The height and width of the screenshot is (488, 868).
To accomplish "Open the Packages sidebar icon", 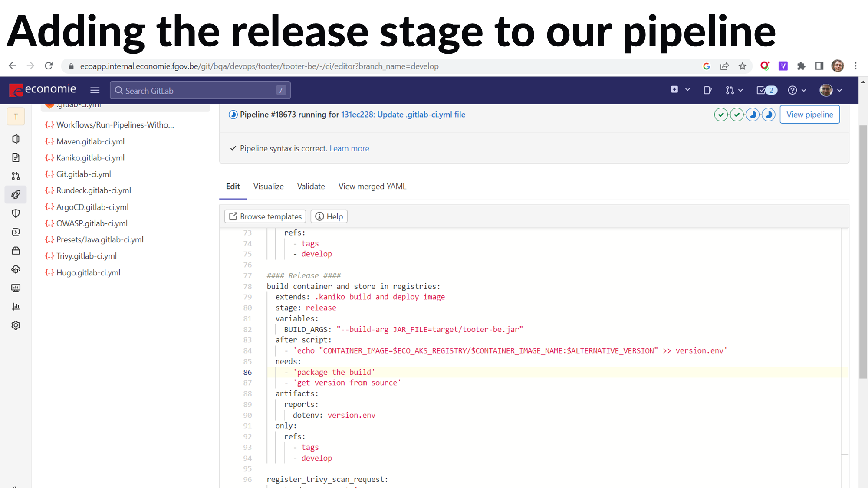I will pos(16,251).
